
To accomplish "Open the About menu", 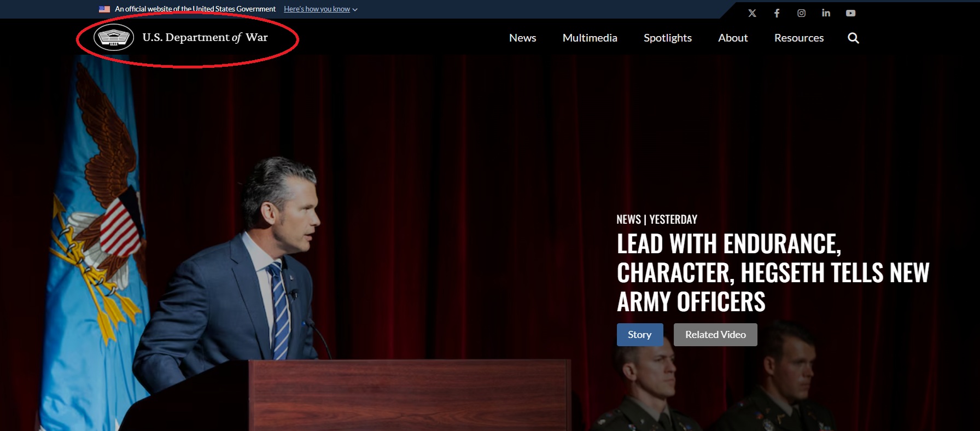I will point(733,38).
